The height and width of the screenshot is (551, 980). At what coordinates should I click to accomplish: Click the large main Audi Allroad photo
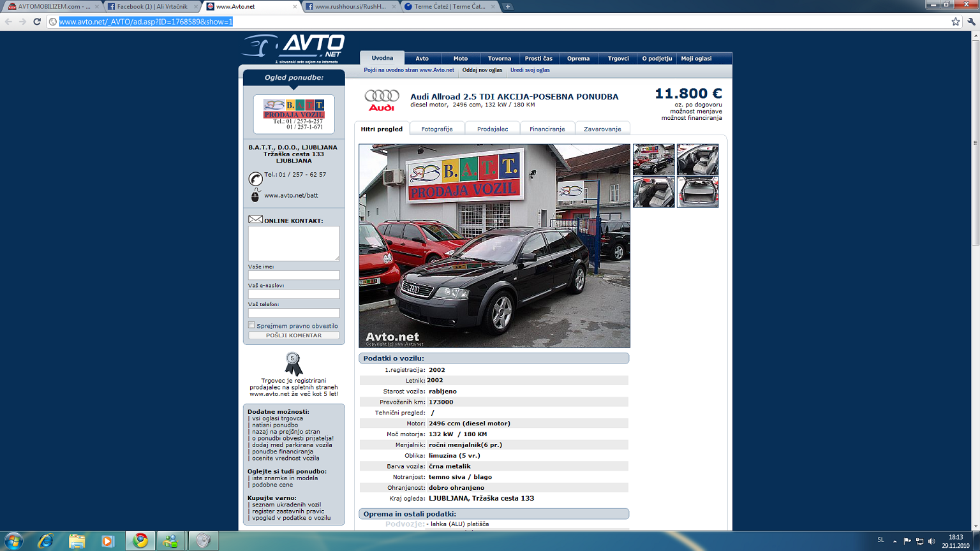pos(494,246)
